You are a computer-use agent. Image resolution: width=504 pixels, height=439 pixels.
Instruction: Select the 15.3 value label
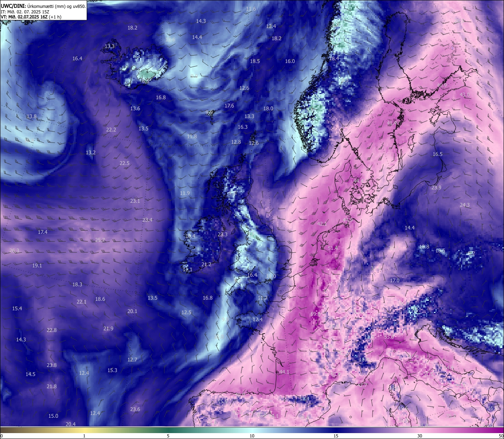click(112, 370)
